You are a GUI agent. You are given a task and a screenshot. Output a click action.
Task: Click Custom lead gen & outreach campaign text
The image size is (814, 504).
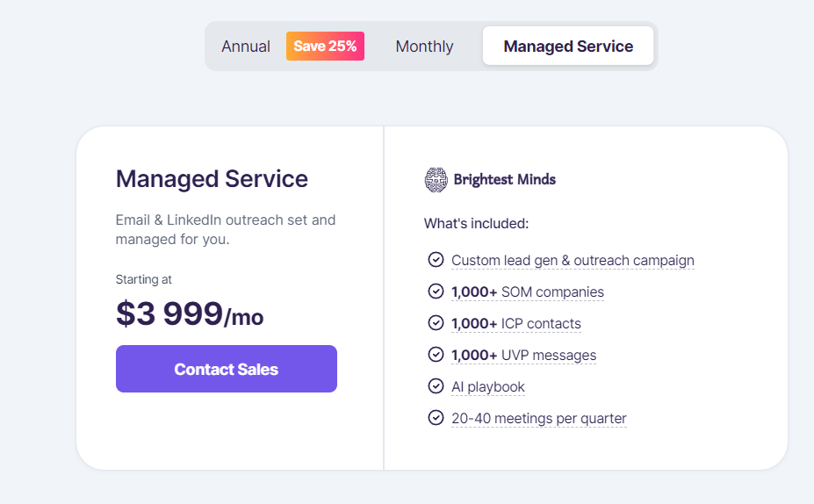tap(573, 261)
